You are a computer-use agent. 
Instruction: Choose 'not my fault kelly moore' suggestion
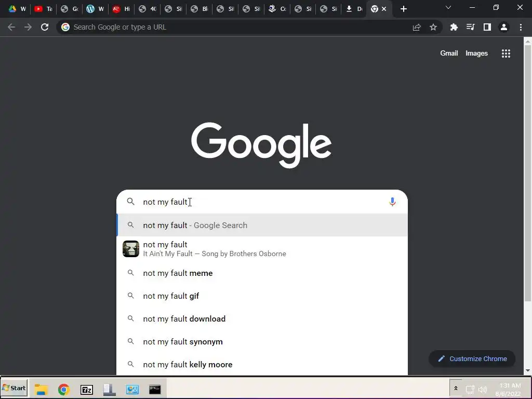[262, 364]
